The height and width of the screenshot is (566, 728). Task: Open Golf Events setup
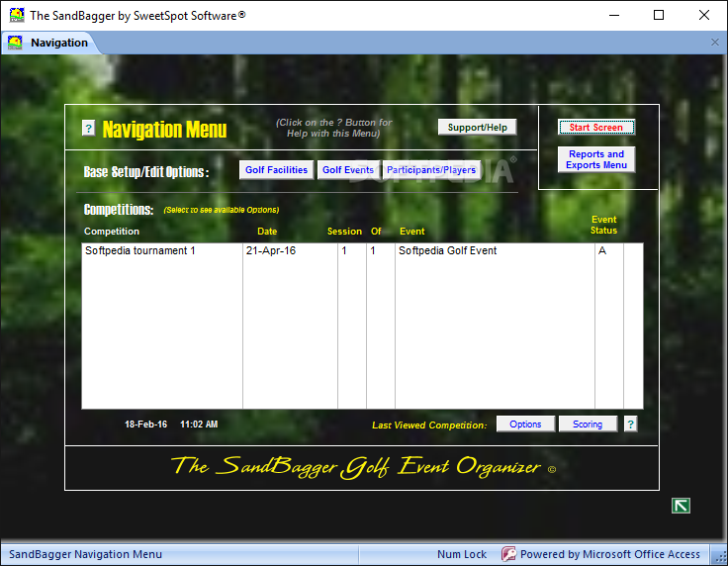[x=348, y=170]
